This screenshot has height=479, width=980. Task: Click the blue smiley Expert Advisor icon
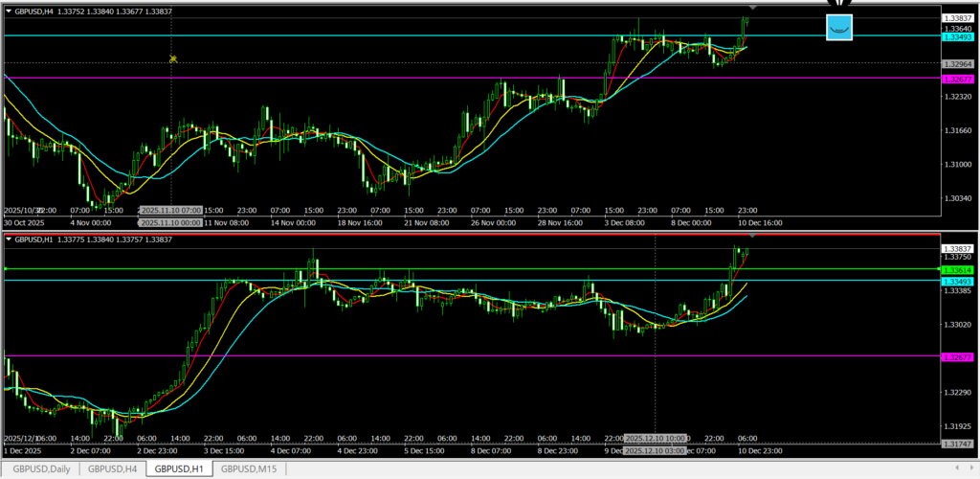(x=838, y=28)
